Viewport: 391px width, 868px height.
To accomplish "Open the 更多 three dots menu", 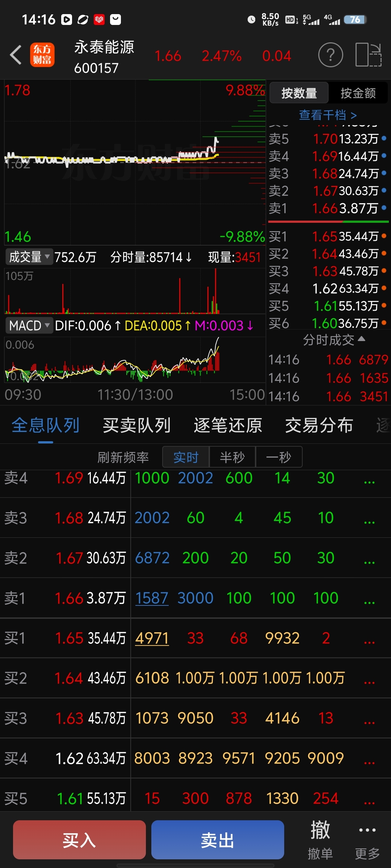I will (367, 840).
